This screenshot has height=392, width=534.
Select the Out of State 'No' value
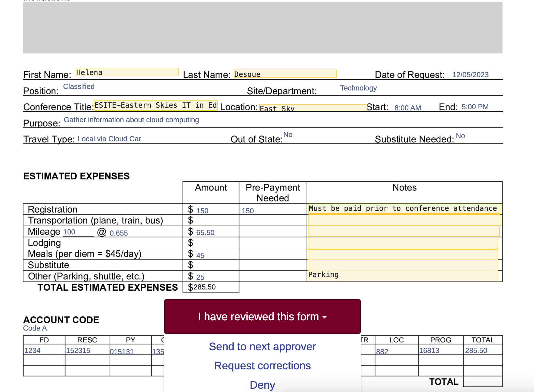pyautogui.click(x=288, y=135)
